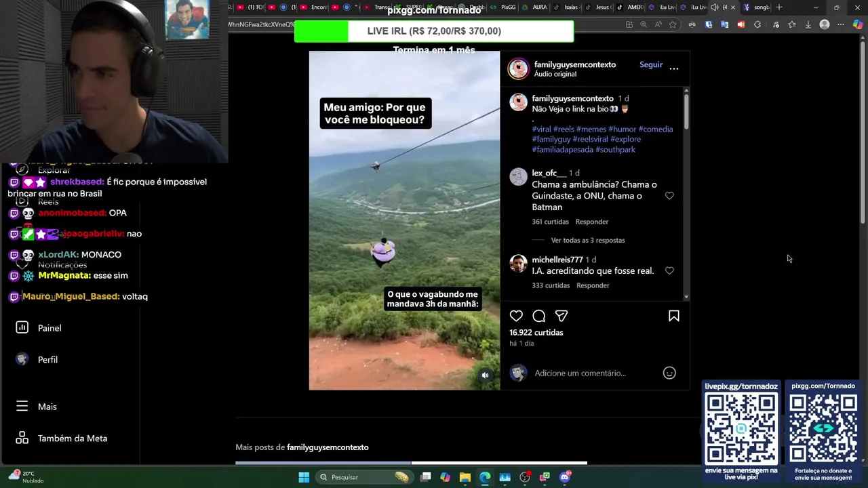
Task: Click the #southpark hashtag
Action: click(615, 149)
